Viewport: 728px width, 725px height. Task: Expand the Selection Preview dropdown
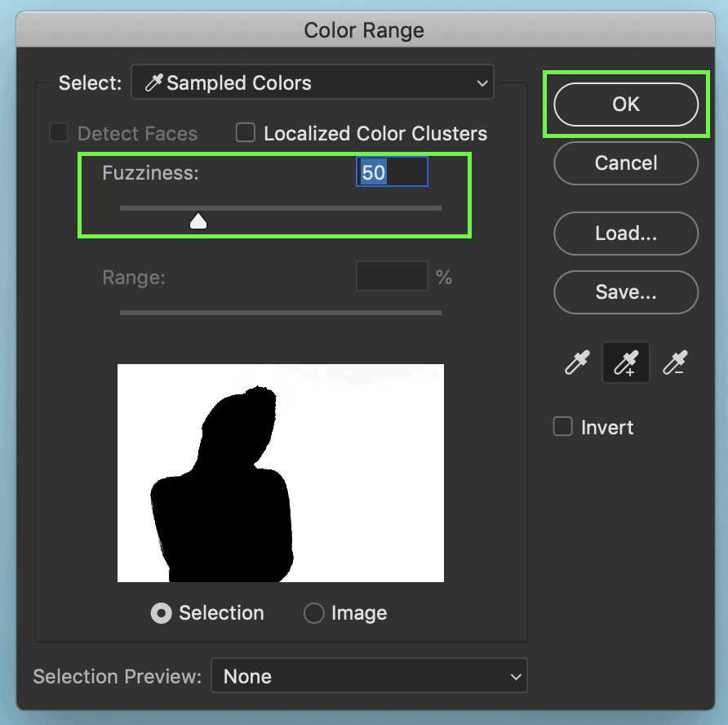coord(369,676)
